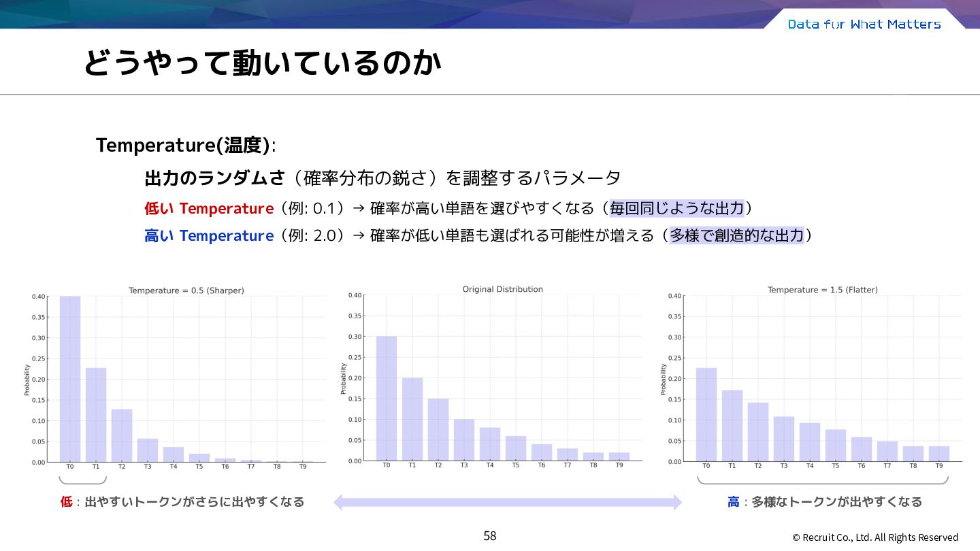This screenshot has height=551, width=980.
Task: Click the page number 58
Action: [x=490, y=536]
